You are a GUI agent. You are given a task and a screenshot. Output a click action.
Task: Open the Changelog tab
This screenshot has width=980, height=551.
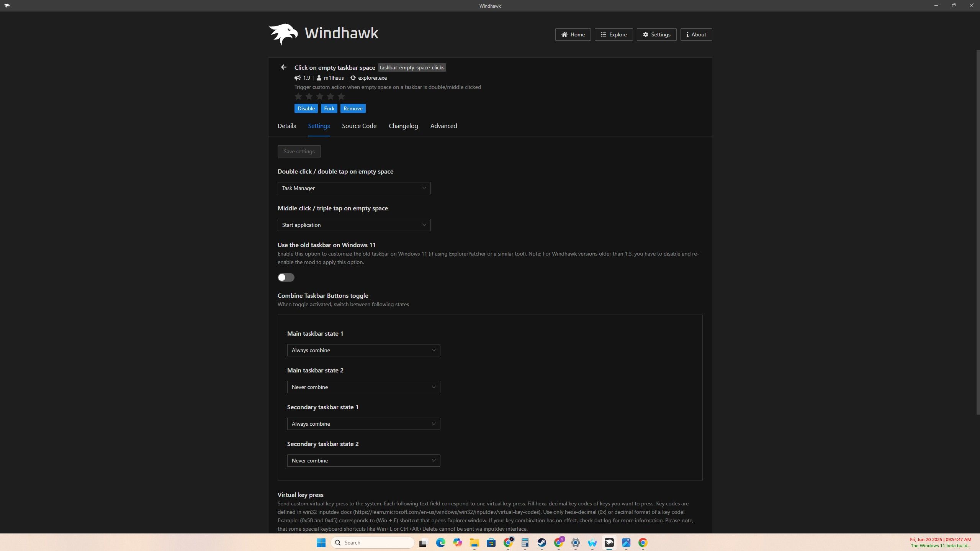coord(403,126)
